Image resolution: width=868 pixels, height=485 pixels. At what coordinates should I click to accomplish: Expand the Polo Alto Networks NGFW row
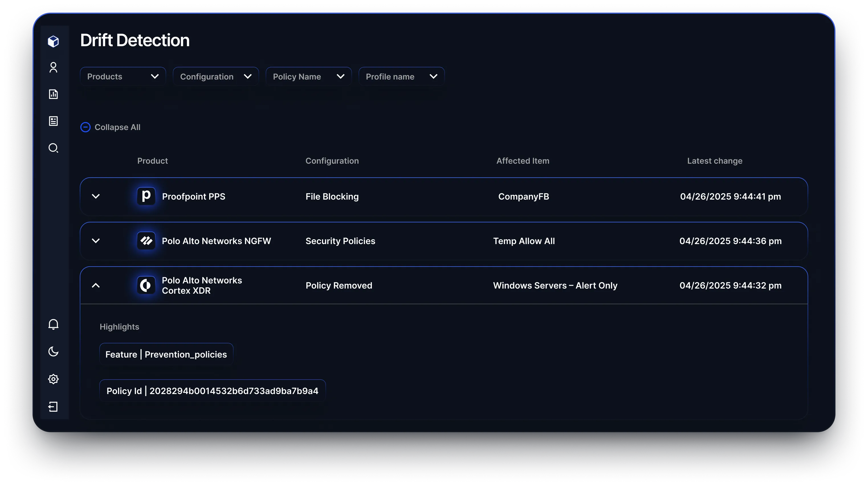pyautogui.click(x=96, y=241)
